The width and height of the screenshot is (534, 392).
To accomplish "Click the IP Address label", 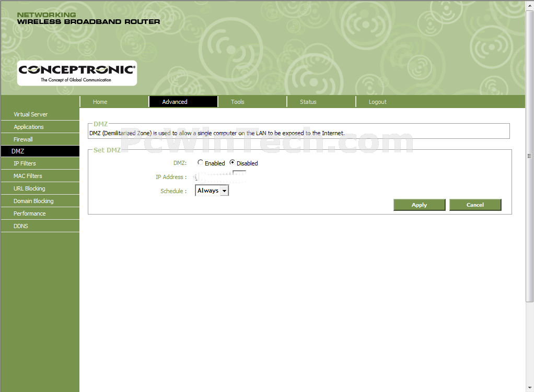I will 171,177.
